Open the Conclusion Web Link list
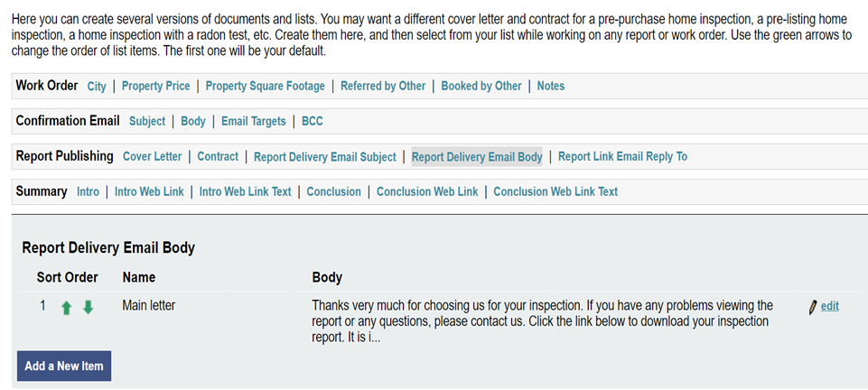Screen dimensions: 868x390 427,191
